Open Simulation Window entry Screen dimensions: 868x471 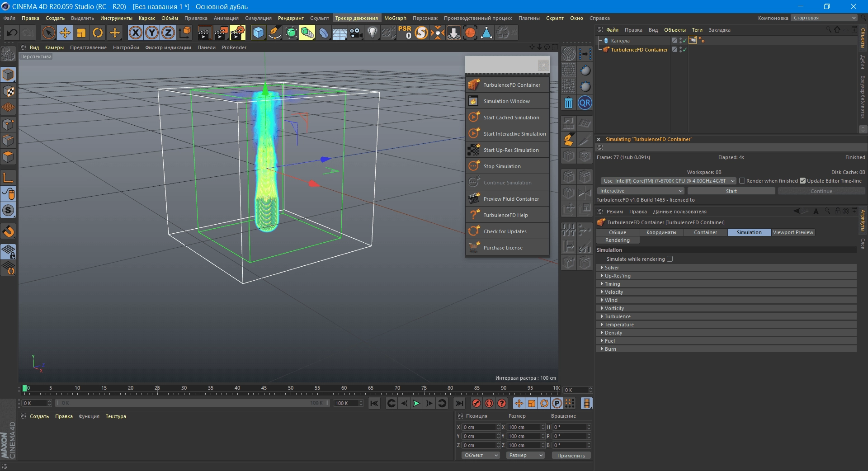point(507,101)
